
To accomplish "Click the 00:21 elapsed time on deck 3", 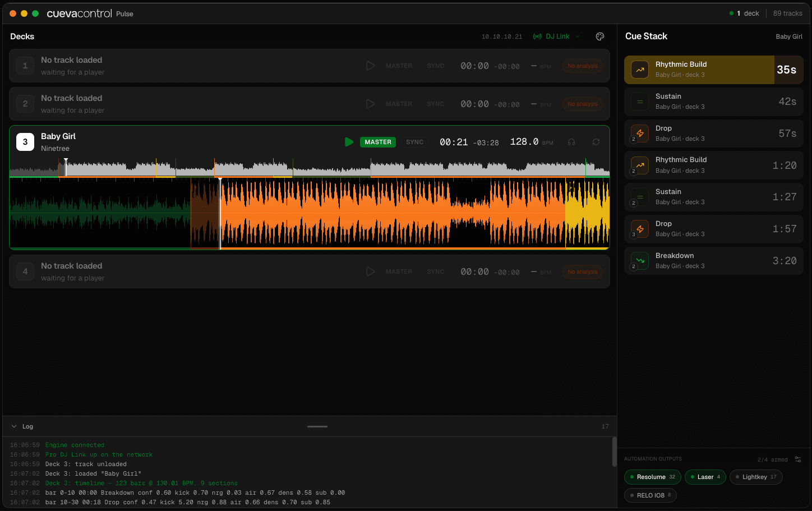I will 454,142.
